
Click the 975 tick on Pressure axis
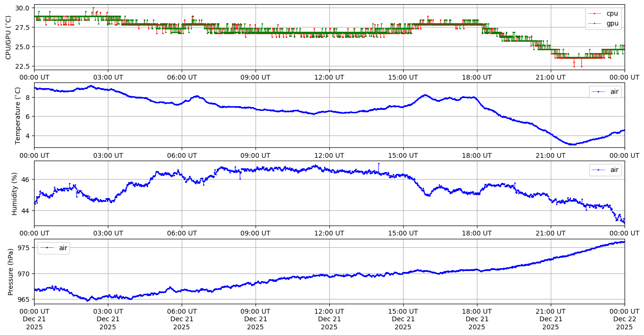(25, 248)
